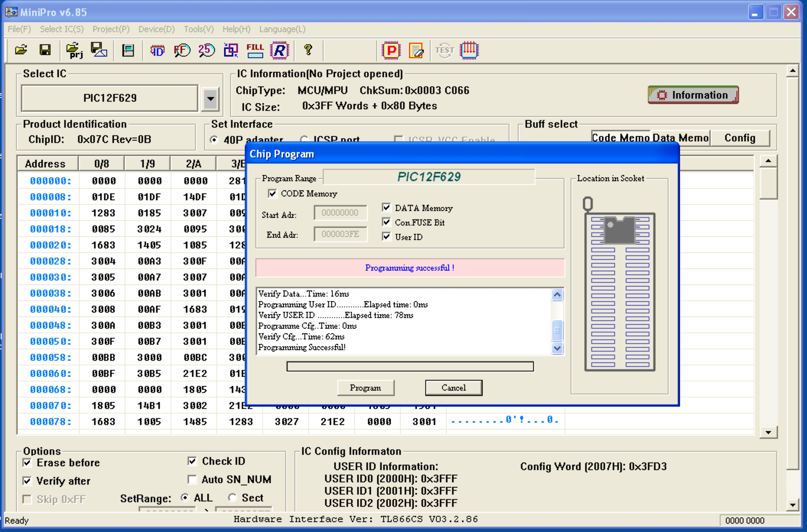Click the Cancel button in dialog
Screen dimensions: 807x532
coord(454,388)
